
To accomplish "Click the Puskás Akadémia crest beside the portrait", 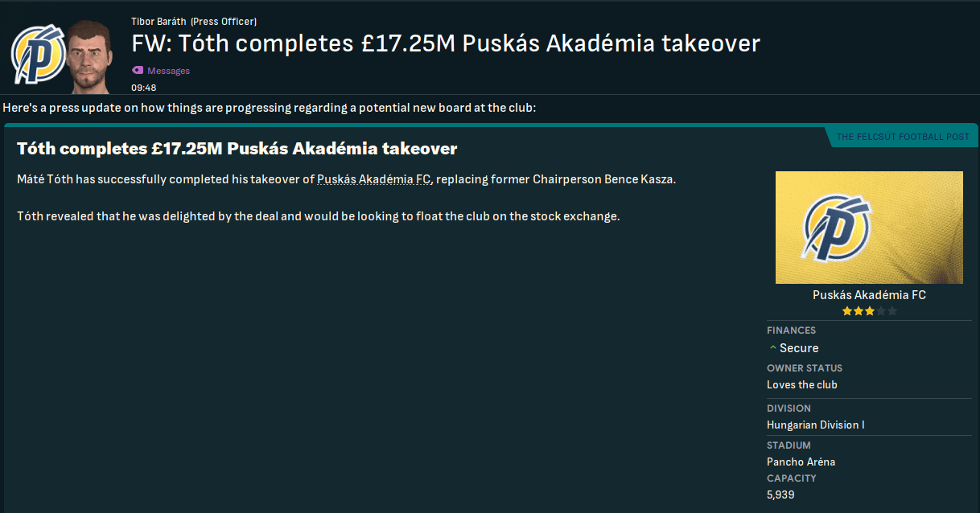I will 38,55.
